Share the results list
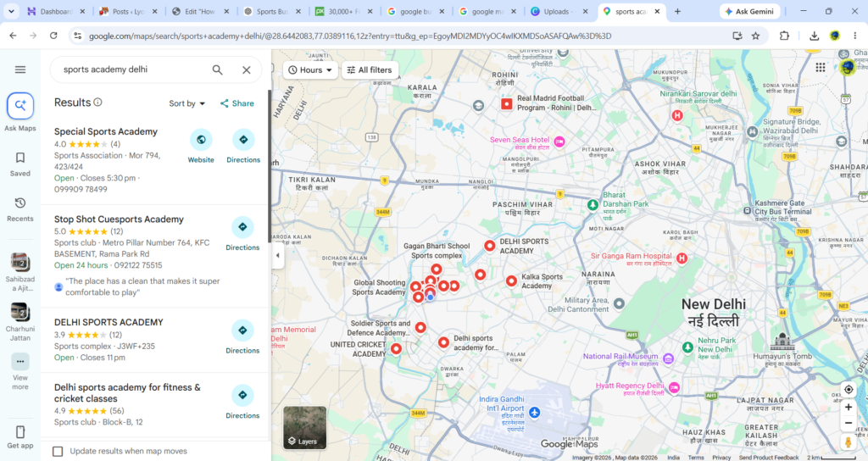The width and height of the screenshot is (868, 461). (x=237, y=103)
